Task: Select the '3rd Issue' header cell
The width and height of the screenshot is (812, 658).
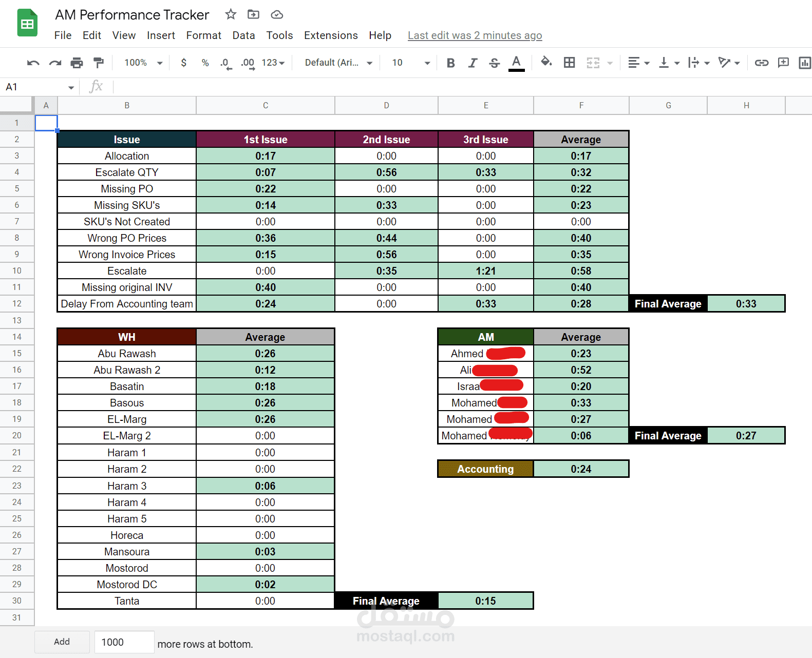Action: tap(486, 139)
